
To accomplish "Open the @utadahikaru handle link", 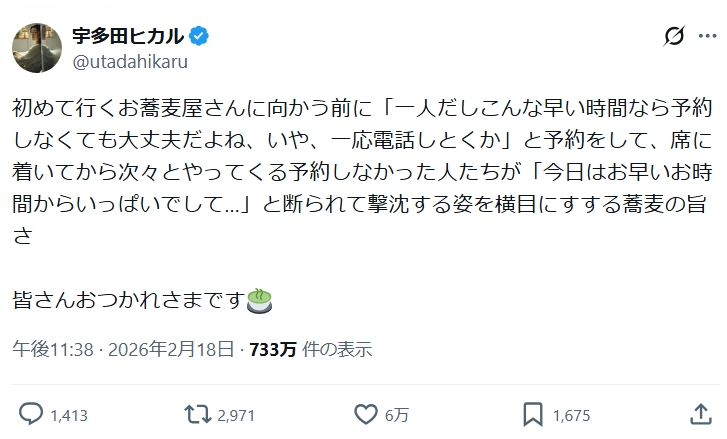I will click(x=130, y=61).
